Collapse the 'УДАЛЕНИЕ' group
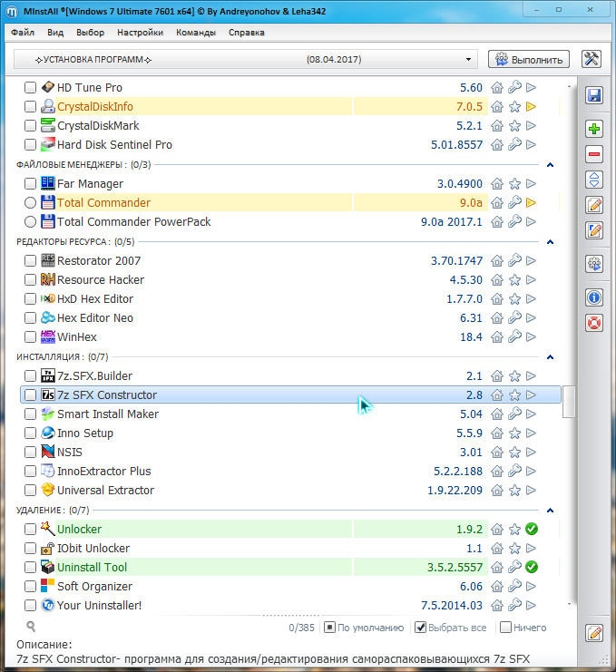Screen dimensions: 616x672 point(551,510)
